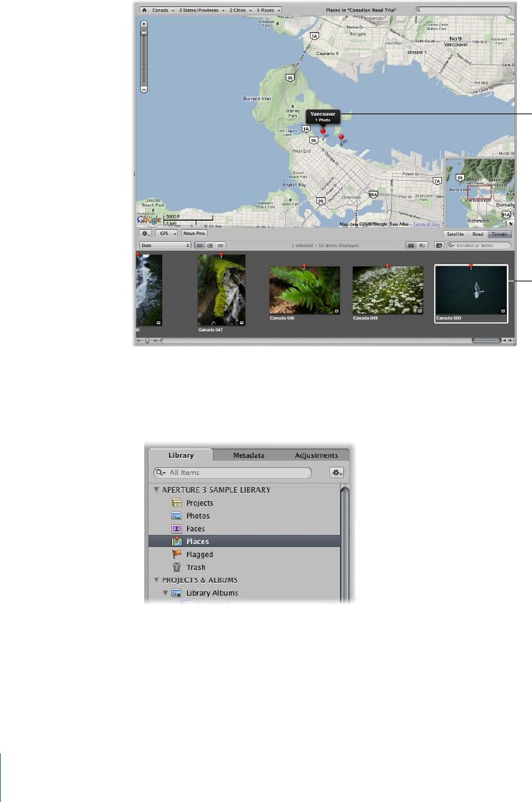Select Faces in the Library
This screenshot has width=532, height=802.
coord(244,528)
